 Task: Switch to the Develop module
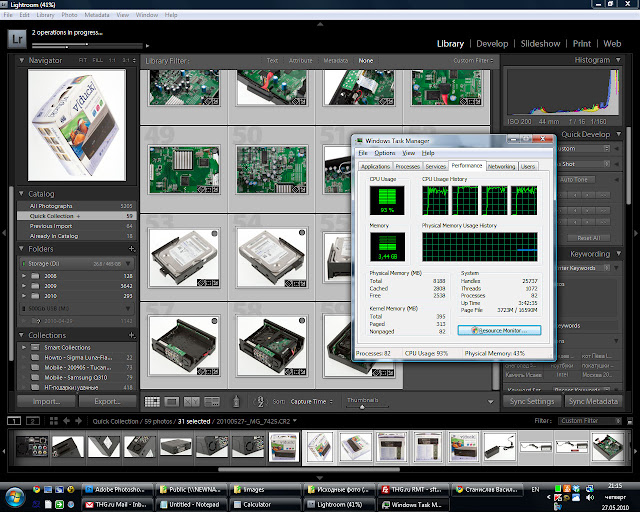(492, 44)
